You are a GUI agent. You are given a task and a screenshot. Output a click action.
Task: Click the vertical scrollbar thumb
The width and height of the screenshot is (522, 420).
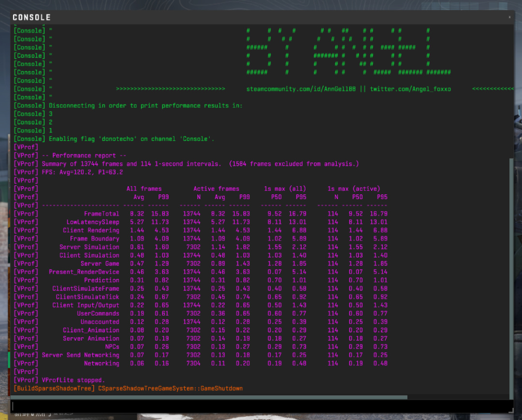(511, 279)
